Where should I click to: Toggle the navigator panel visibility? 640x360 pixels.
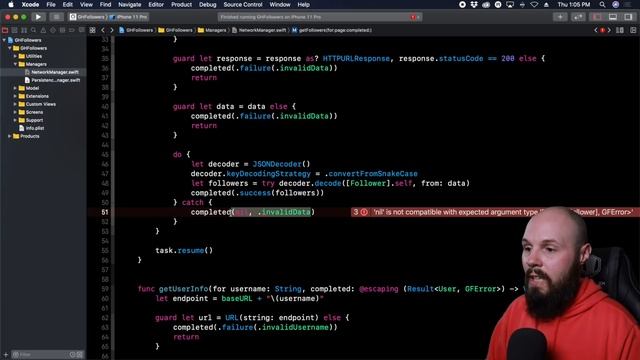click(x=598, y=17)
